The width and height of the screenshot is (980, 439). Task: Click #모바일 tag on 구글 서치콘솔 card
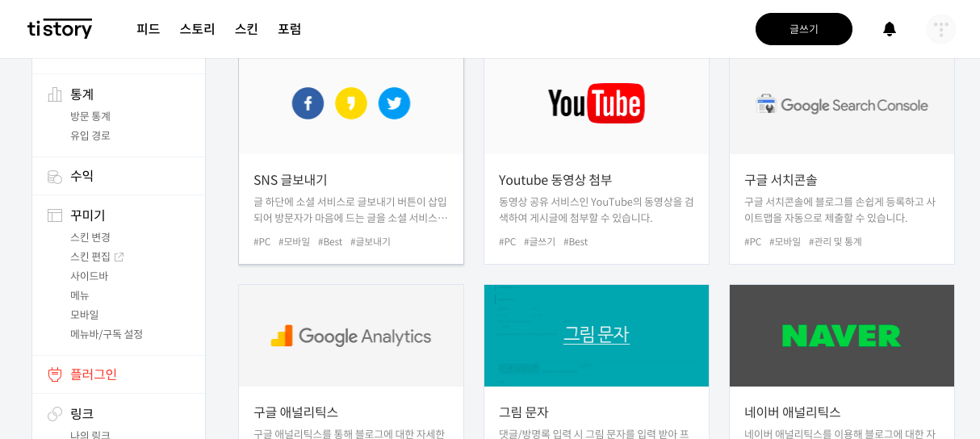pos(785,241)
